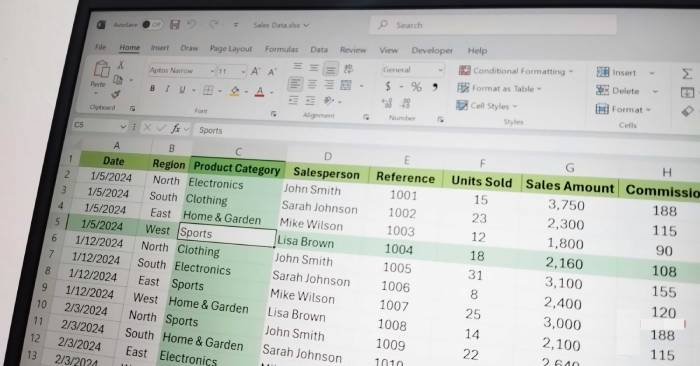Click the Center text alignment icon
Viewport: 700px width, 366px height.
pos(312,84)
